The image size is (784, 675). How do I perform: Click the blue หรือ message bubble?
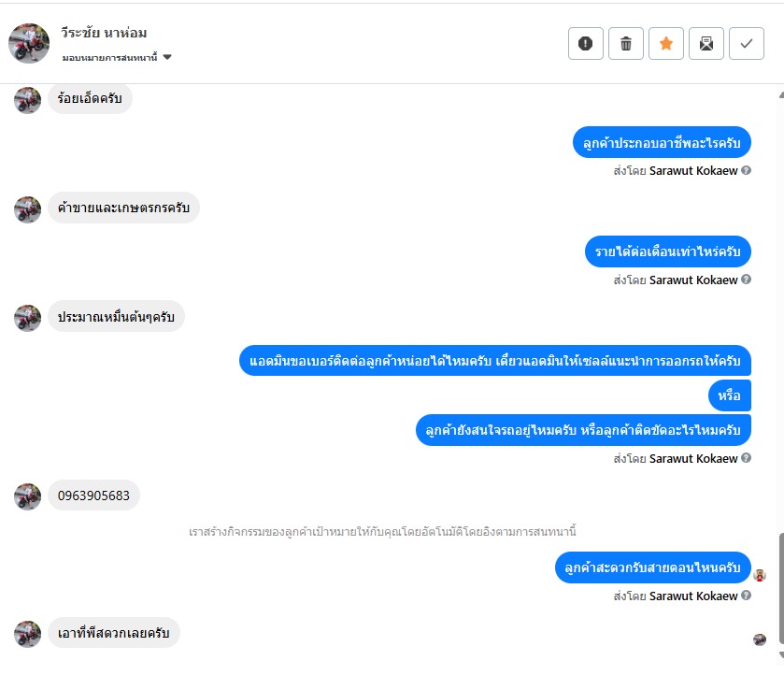730,395
